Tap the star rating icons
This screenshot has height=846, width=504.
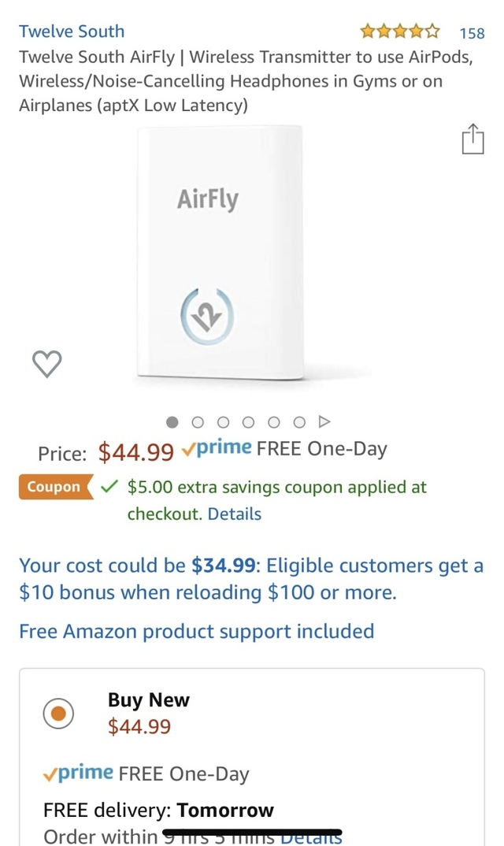point(400,32)
